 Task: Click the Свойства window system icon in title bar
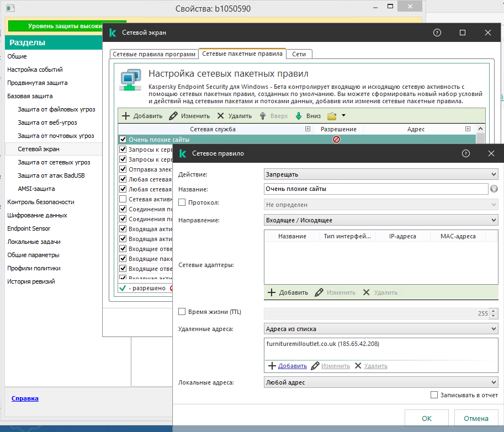pyautogui.click(x=10, y=8)
